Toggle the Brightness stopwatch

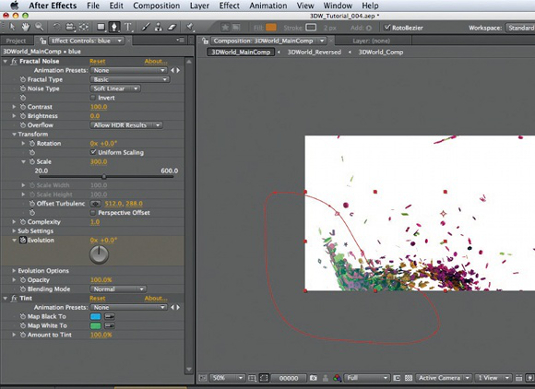coord(23,116)
